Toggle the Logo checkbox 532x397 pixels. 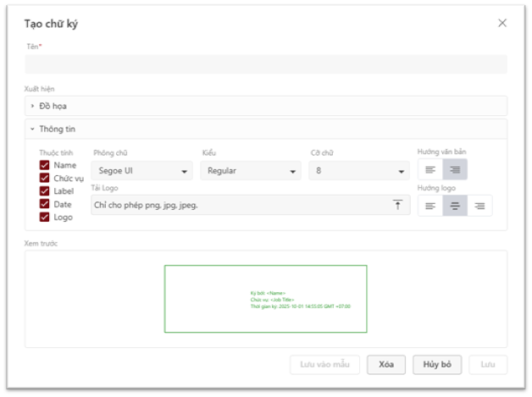[x=45, y=218]
